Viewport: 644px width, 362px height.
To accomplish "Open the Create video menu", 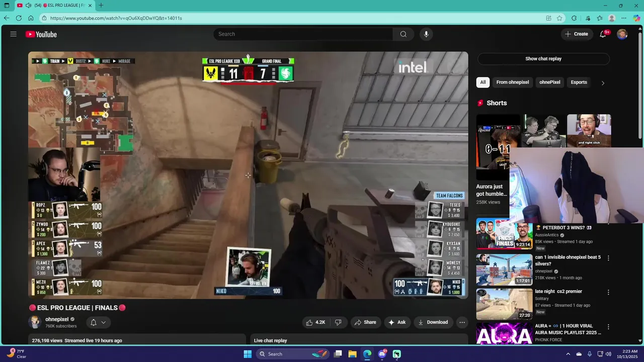I will tap(577, 34).
